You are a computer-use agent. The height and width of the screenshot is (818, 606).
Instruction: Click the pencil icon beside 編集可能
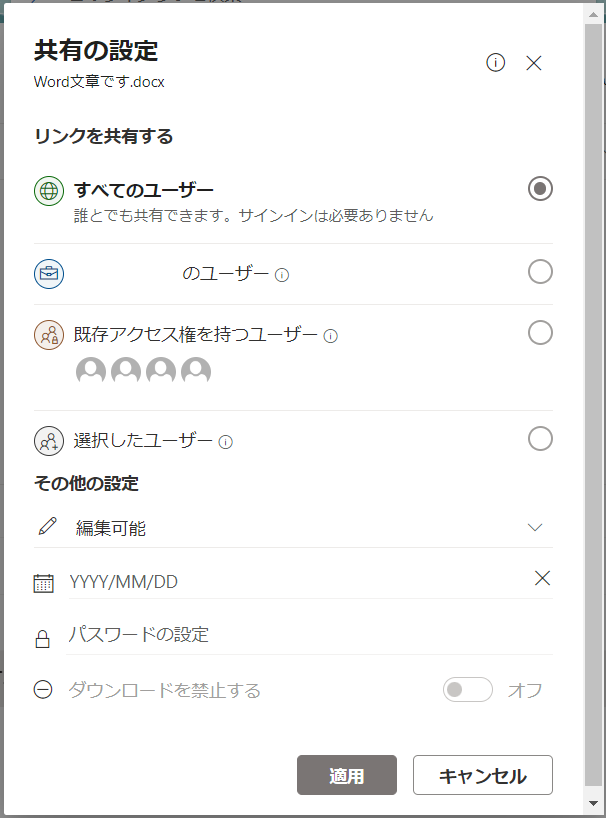click(47, 526)
